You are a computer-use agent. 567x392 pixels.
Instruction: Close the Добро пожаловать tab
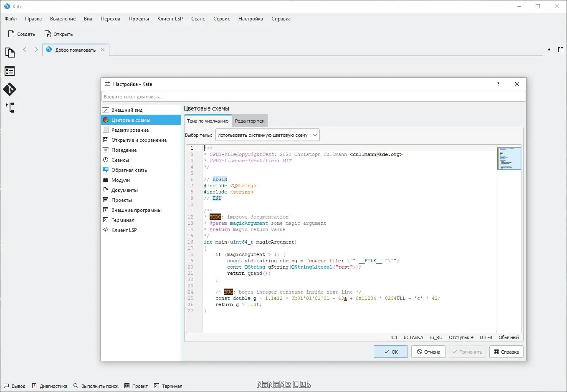click(103, 50)
